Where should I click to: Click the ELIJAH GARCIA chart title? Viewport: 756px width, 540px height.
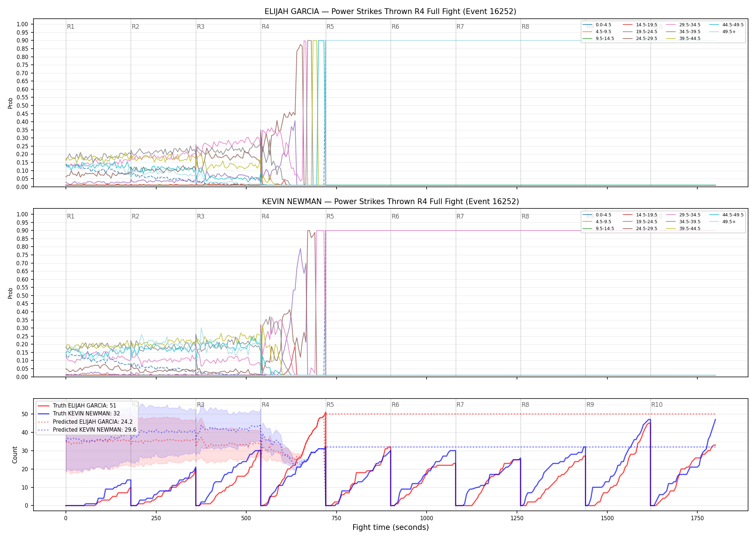pos(390,12)
